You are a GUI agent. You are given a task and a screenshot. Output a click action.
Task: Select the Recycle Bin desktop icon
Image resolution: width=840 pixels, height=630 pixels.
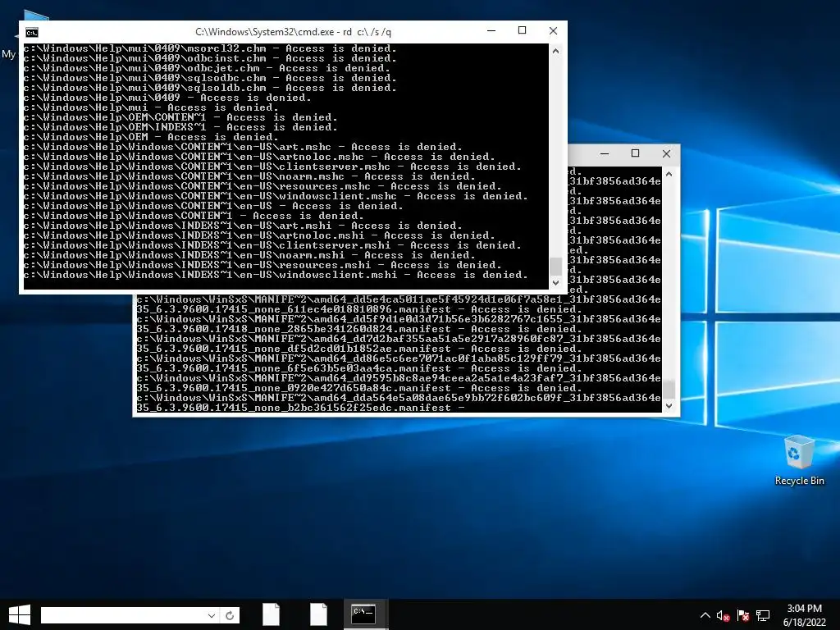(799, 461)
